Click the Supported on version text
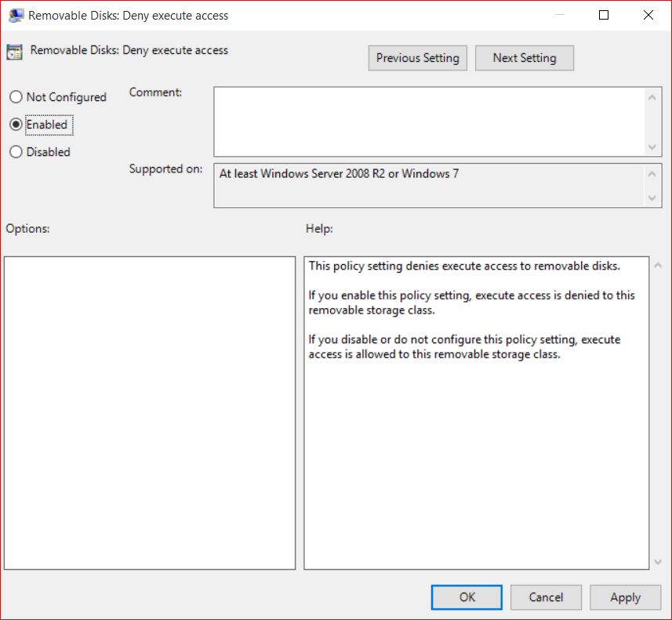 [338, 173]
